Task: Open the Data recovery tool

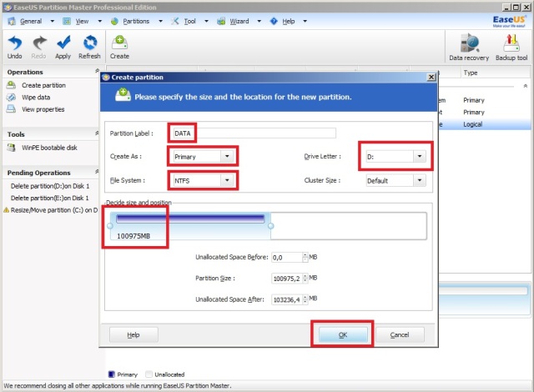Action: point(469,43)
